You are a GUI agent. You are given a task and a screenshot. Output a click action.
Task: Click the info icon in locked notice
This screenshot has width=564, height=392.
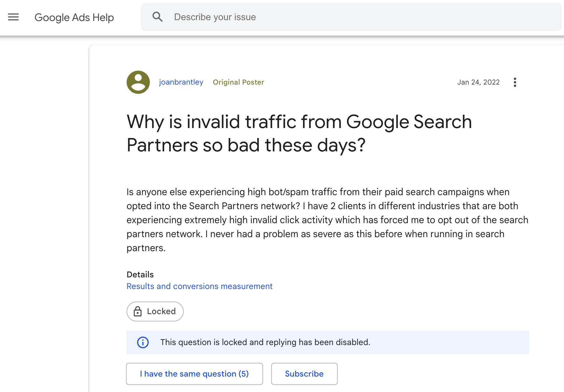143,342
